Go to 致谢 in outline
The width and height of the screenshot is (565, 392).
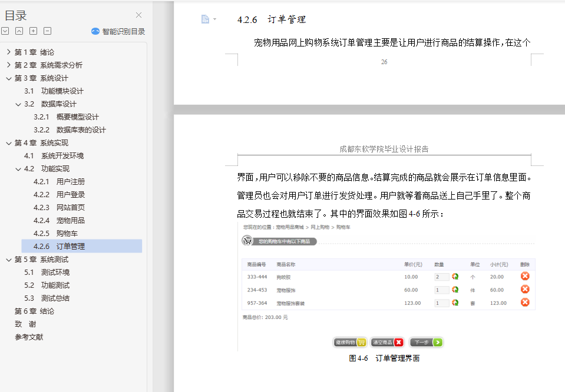pos(25,324)
